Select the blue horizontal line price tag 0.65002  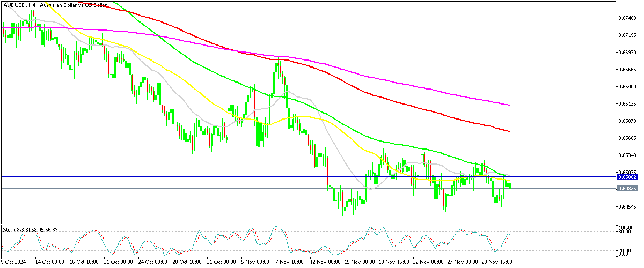pyautogui.click(x=627, y=177)
